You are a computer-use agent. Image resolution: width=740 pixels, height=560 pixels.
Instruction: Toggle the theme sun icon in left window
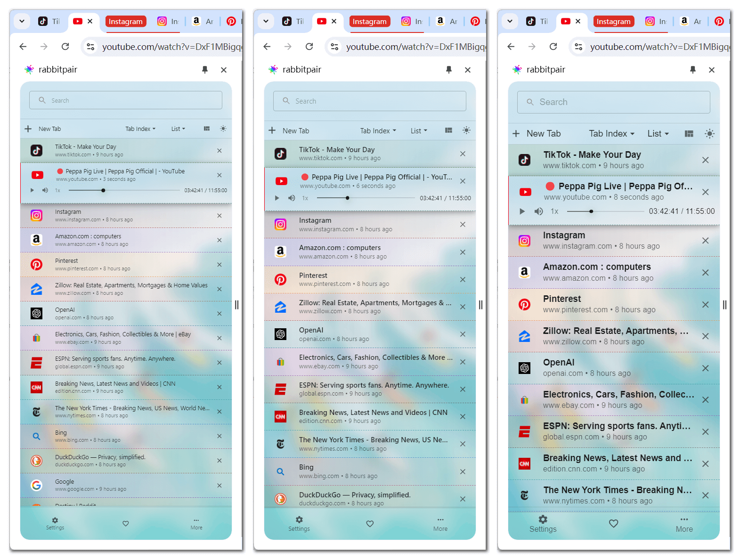coord(223,129)
